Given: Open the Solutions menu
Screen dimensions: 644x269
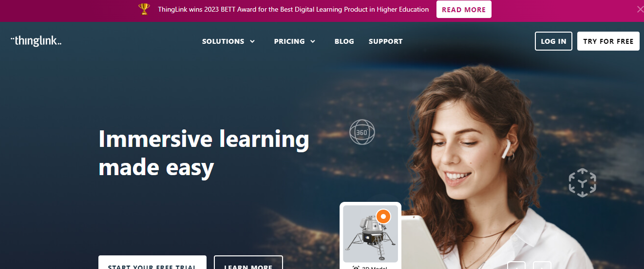Looking at the screenshot, I should [223, 41].
